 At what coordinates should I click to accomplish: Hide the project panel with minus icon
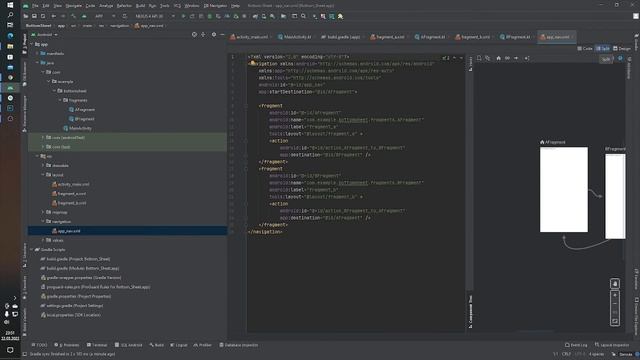(x=222, y=35)
